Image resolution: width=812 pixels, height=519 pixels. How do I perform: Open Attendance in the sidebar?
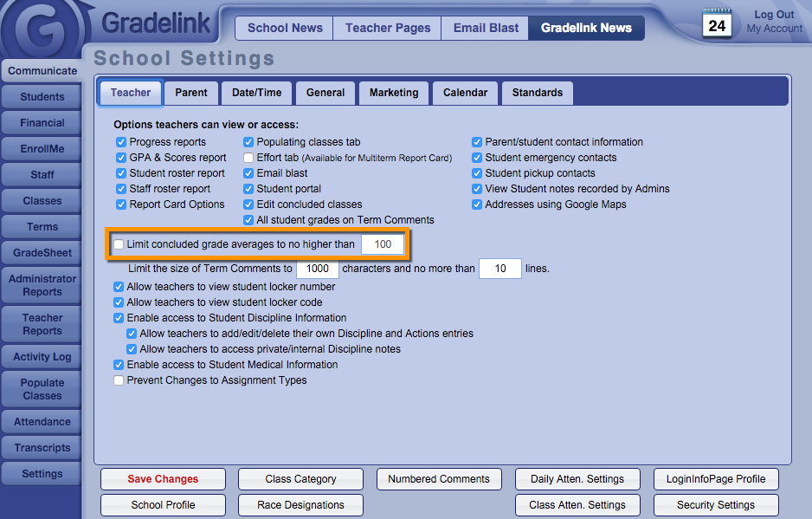(x=42, y=422)
